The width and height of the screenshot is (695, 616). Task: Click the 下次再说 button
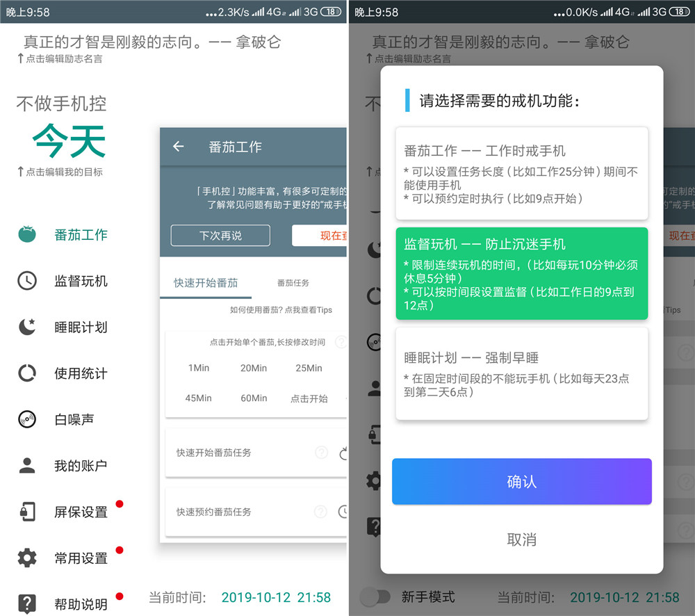tap(220, 236)
